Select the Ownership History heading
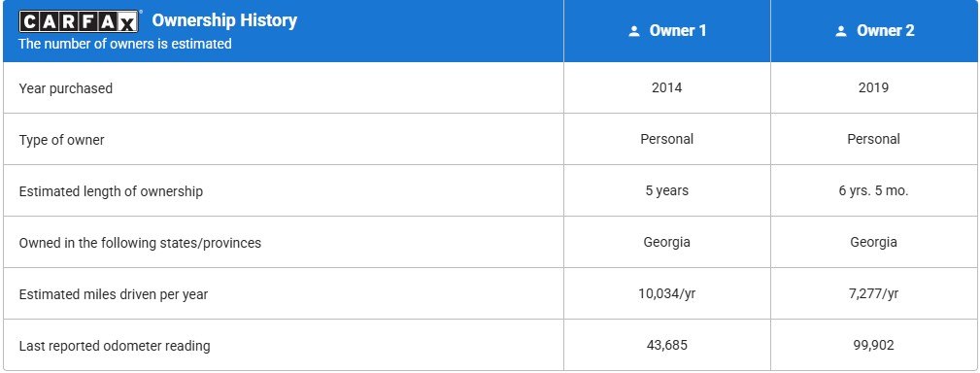The height and width of the screenshot is (373, 980). [224, 20]
